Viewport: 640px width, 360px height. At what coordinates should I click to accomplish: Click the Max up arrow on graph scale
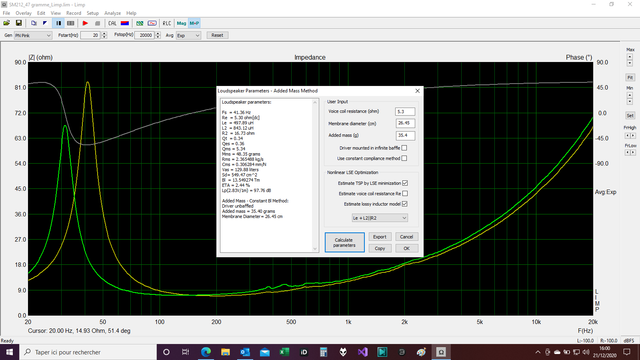pos(630,56)
